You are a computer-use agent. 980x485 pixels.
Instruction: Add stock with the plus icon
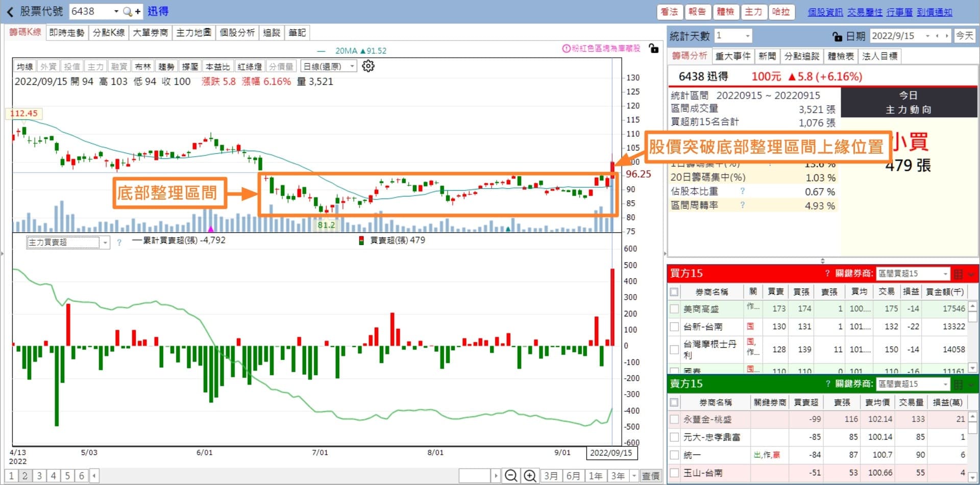138,11
